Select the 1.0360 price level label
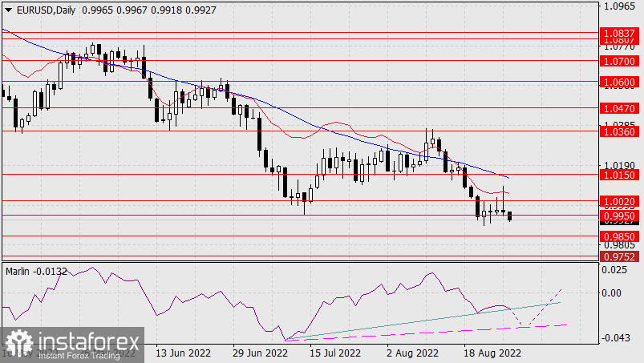Screen dimensions: 644x363 click(x=619, y=131)
